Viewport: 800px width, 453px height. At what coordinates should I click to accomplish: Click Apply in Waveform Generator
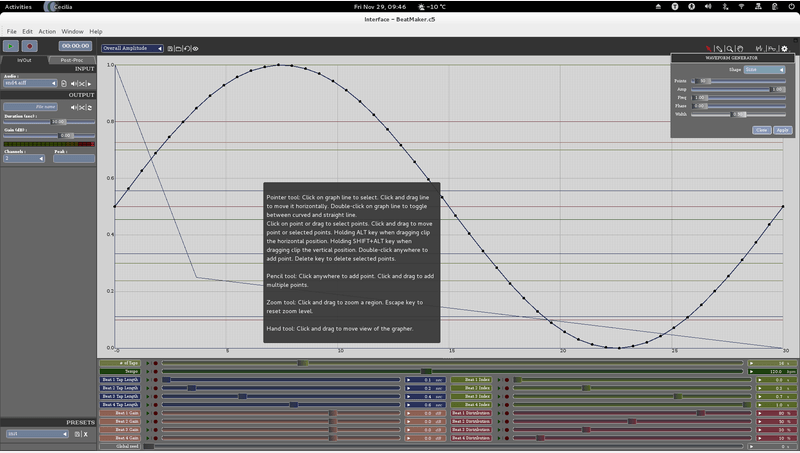coord(782,130)
